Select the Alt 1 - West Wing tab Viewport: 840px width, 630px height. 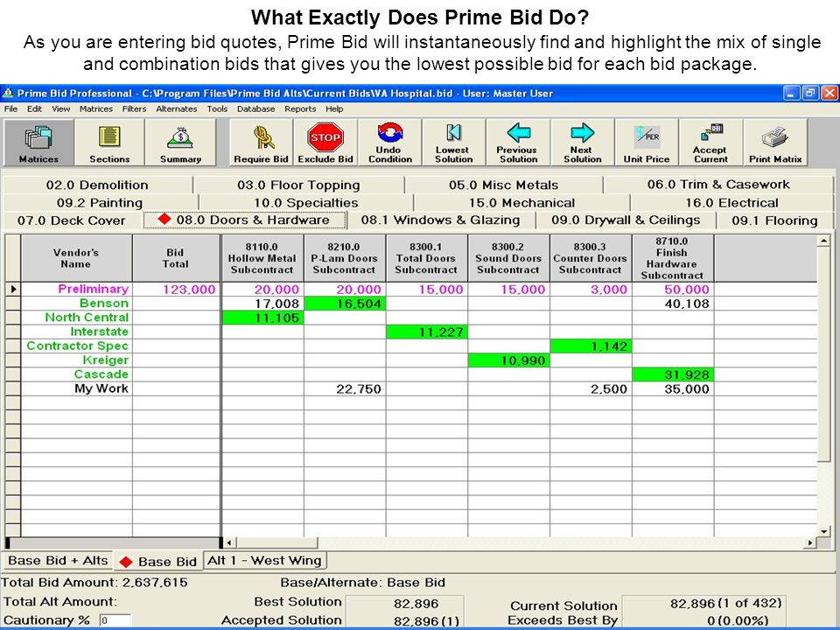(264, 561)
